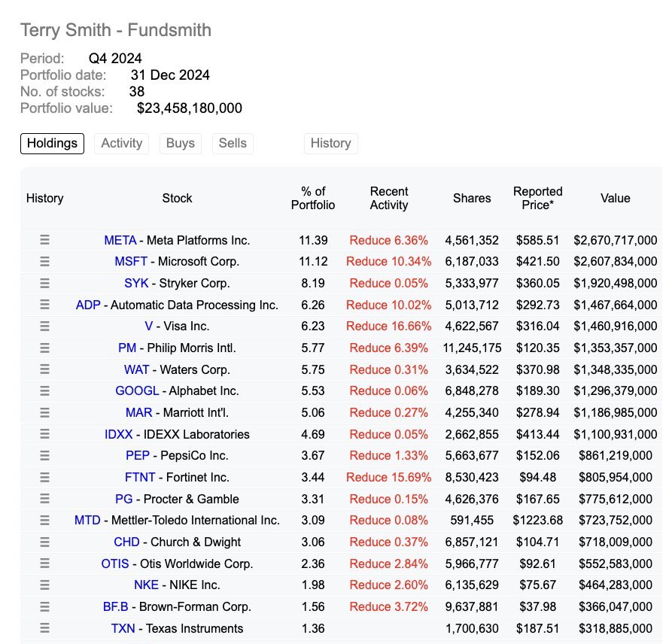Select the Holdings tab
The image size is (669, 644).
pos(52,143)
